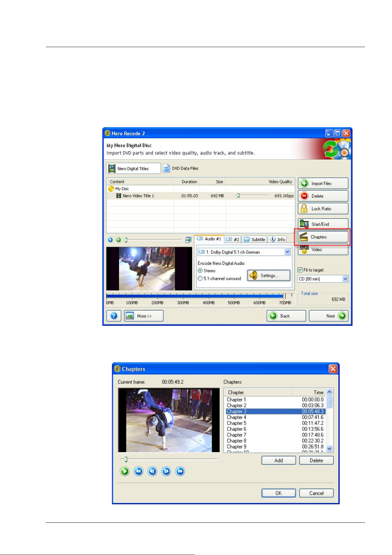Select the Audio #1 tab
The width and height of the screenshot is (392, 555).
pyautogui.click(x=209, y=239)
